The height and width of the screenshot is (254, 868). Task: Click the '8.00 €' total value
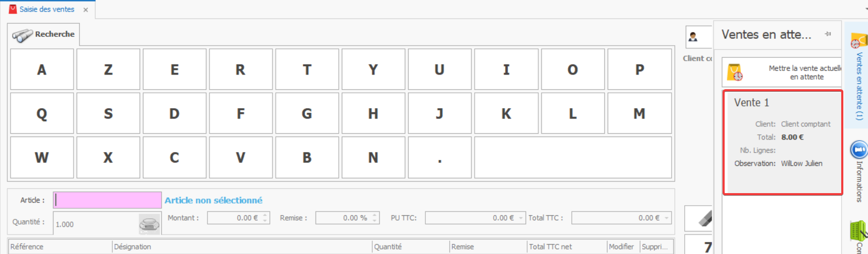(792, 137)
